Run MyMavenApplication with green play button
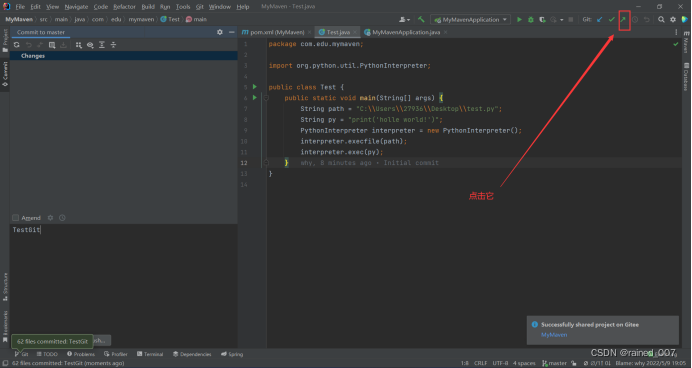The image size is (692, 368). pyautogui.click(x=519, y=19)
